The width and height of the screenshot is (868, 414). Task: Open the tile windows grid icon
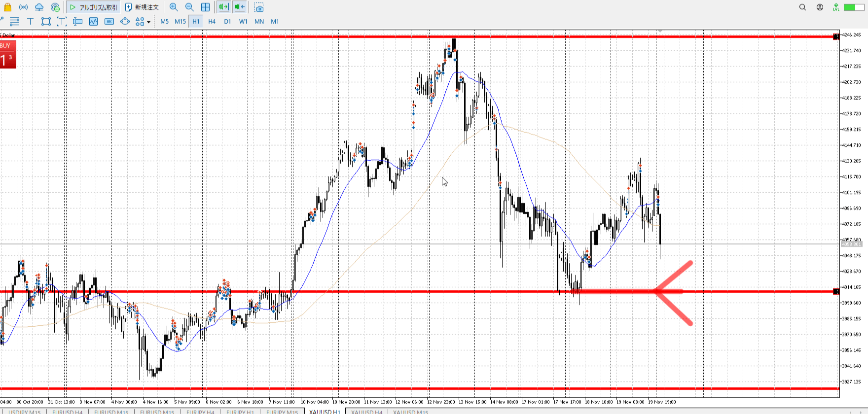click(205, 7)
